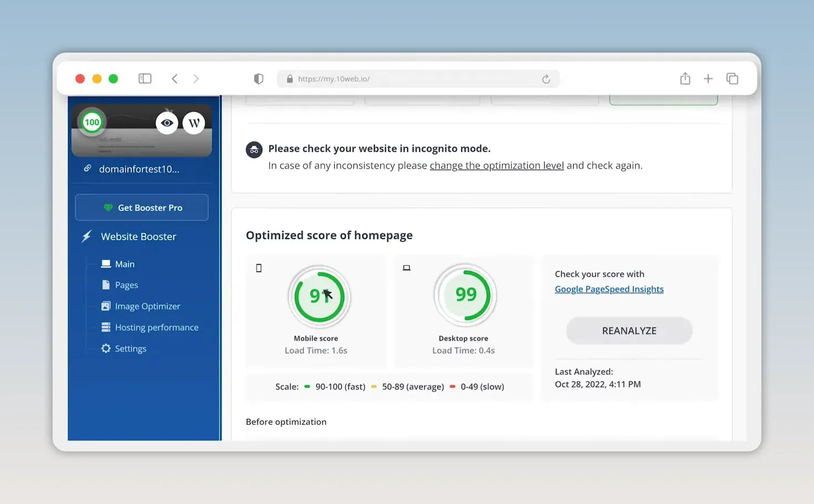Open Hosting performance in sidebar

coord(157,327)
